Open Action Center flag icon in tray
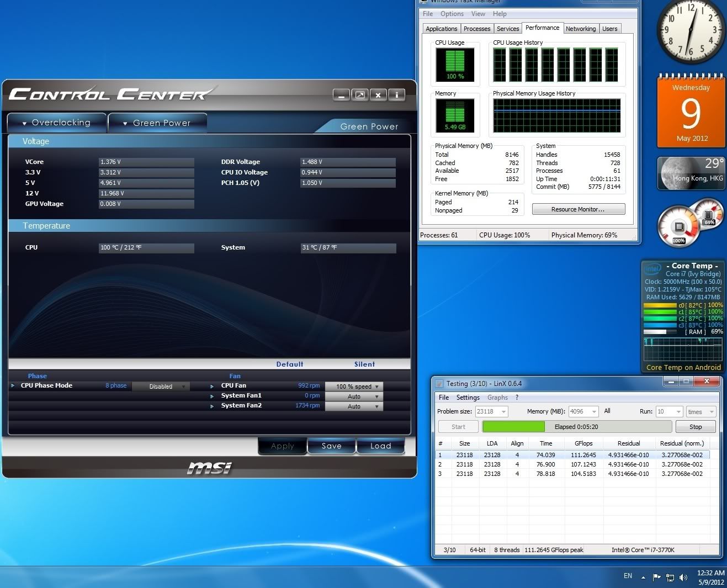Screen dimensions: 727x588 tap(656, 578)
